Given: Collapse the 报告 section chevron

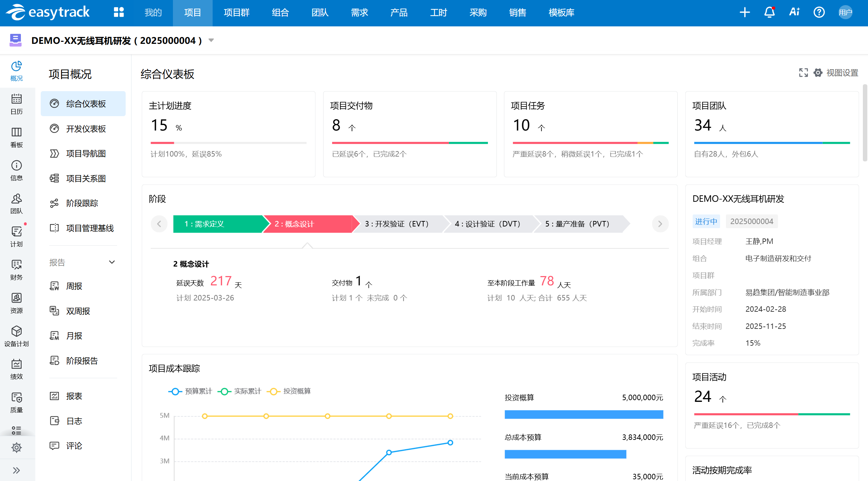Looking at the screenshot, I should point(112,262).
